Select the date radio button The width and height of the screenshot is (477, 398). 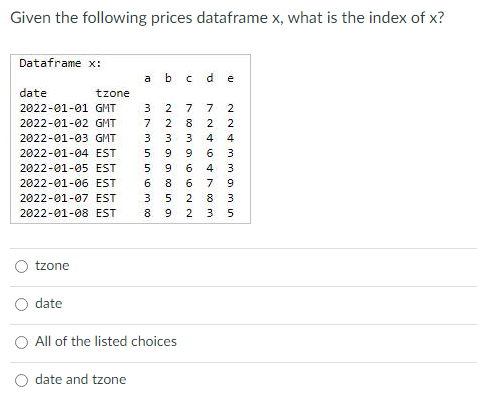pyautogui.click(x=22, y=304)
